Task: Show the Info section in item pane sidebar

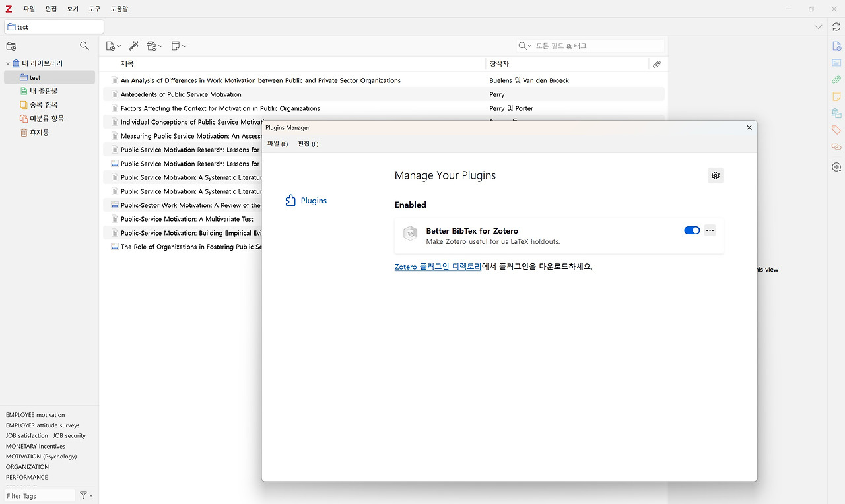Action: (836, 46)
